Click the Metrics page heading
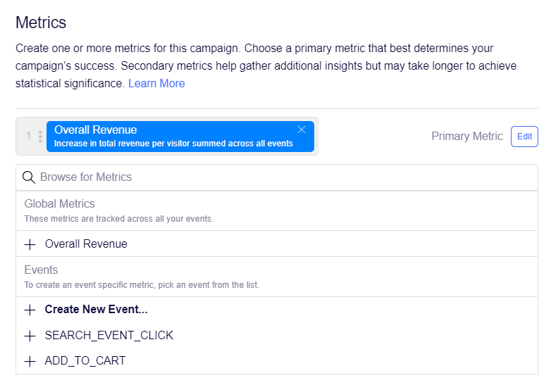 [41, 23]
